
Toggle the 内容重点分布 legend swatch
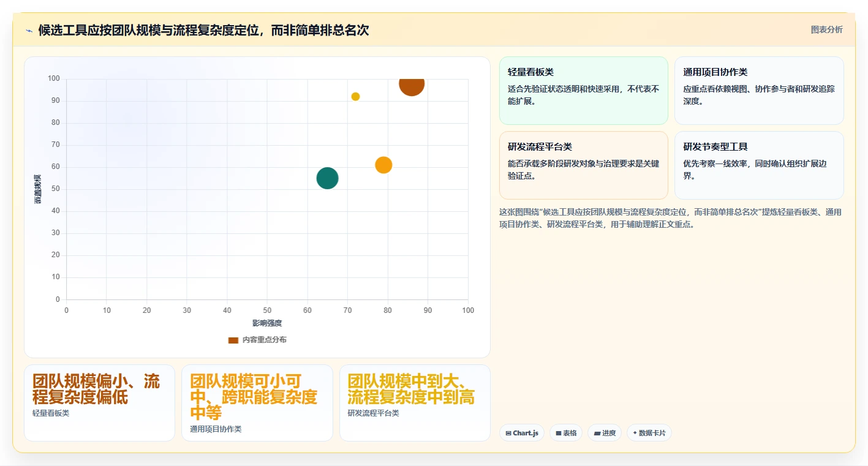[x=233, y=340]
